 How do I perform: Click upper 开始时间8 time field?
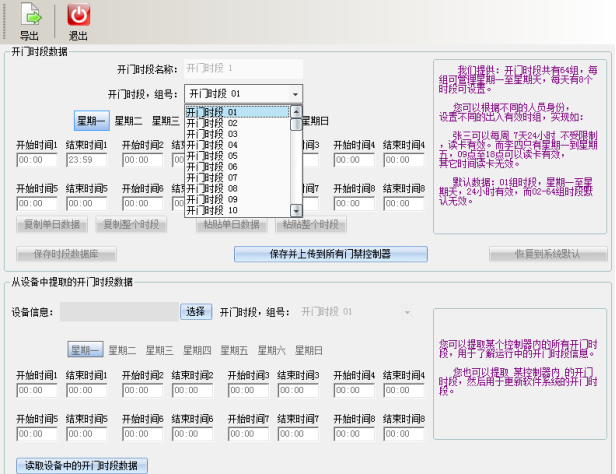pyautogui.click(x=354, y=204)
